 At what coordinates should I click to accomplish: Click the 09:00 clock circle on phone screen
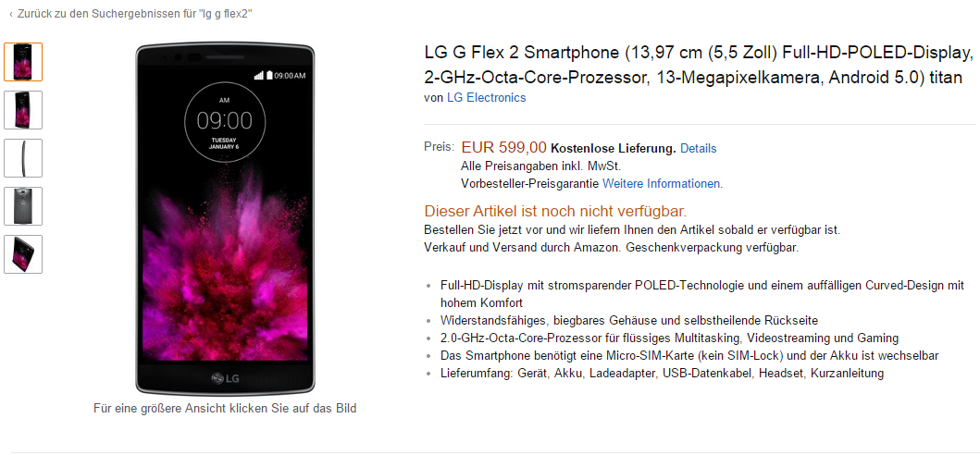click(224, 120)
